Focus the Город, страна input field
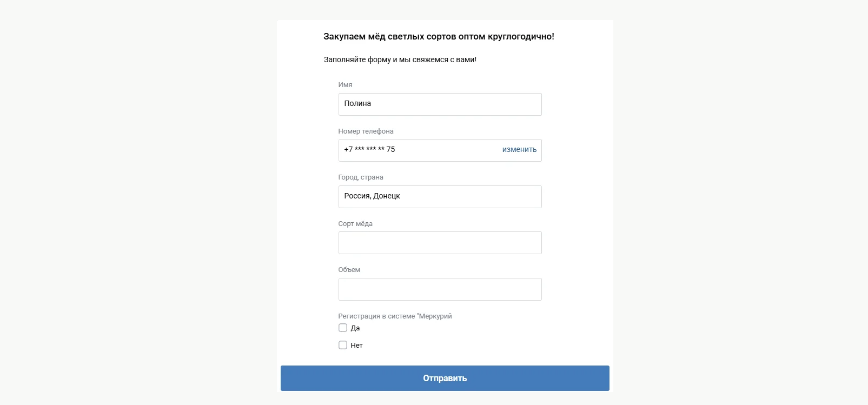 (x=439, y=197)
